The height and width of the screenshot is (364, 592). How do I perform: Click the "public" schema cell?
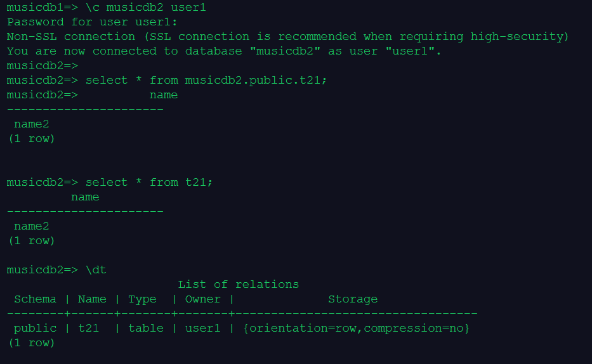click(x=35, y=328)
